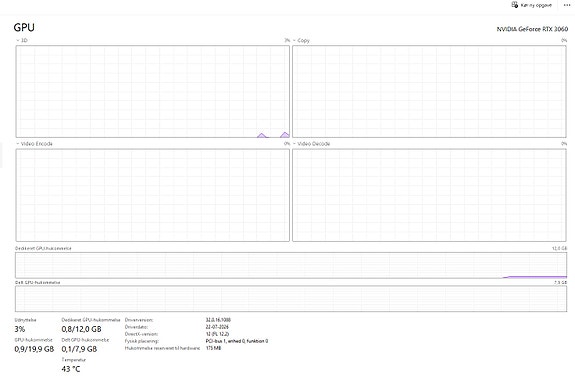Click the 3% utilization value
Screen dimensions: 575x381
click(20, 329)
